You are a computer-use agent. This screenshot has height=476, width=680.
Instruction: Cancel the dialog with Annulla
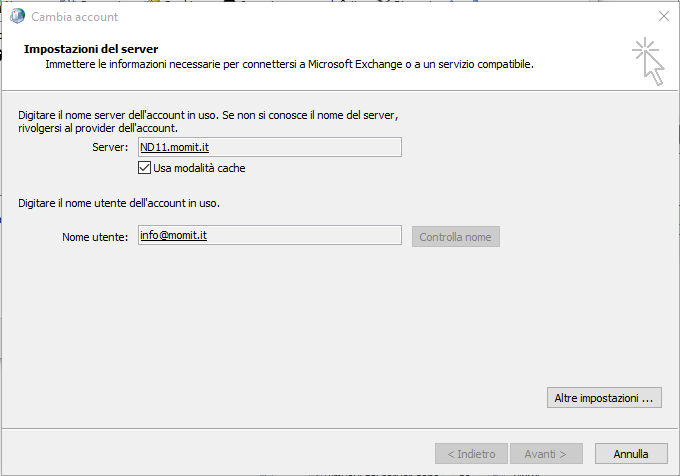(631, 454)
